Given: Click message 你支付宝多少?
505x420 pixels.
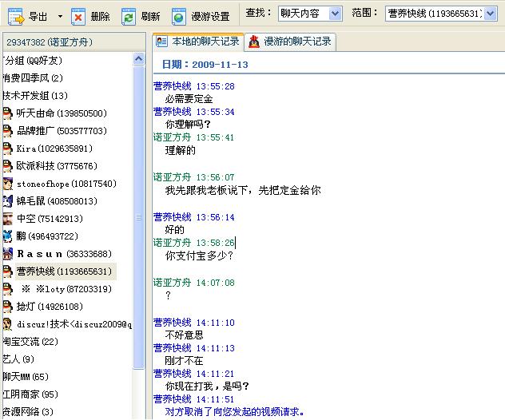Looking at the screenshot, I should click(199, 256).
